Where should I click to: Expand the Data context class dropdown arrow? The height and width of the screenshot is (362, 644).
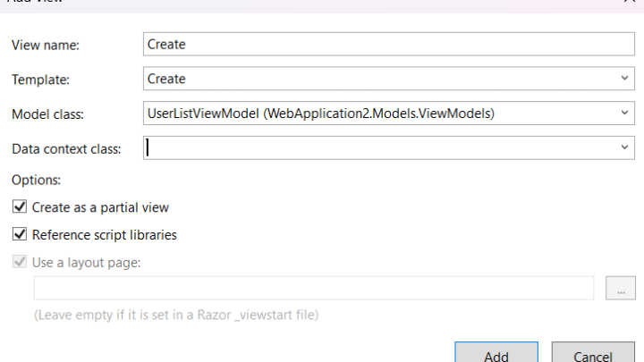624,147
